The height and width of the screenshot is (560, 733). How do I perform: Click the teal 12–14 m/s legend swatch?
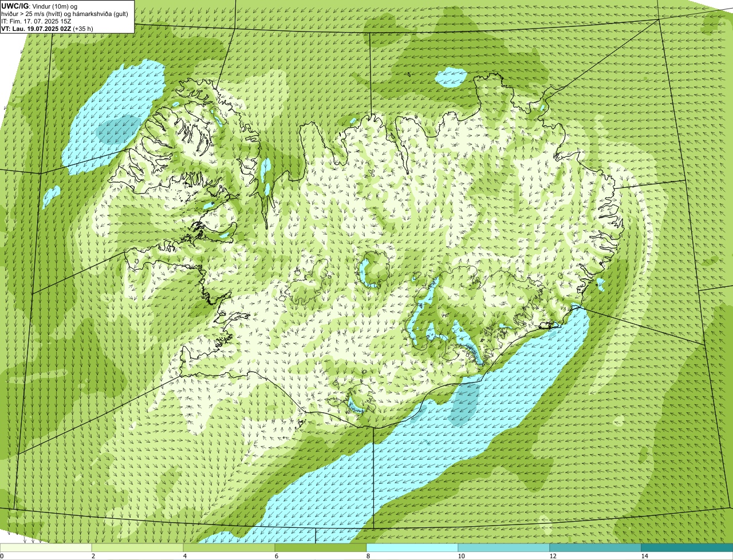click(596, 547)
